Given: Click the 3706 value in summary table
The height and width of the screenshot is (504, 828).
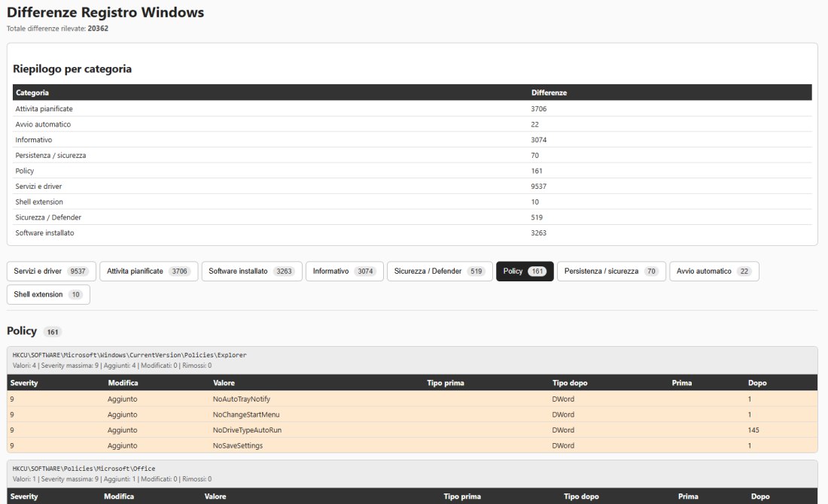Looking at the screenshot, I should pos(539,109).
